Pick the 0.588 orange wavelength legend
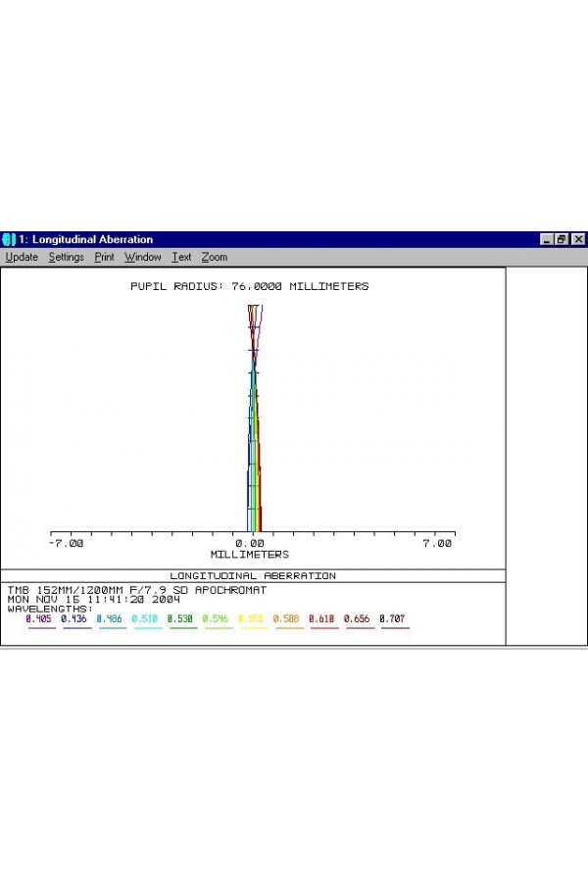This screenshot has height=882, width=588. (x=287, y=619)
